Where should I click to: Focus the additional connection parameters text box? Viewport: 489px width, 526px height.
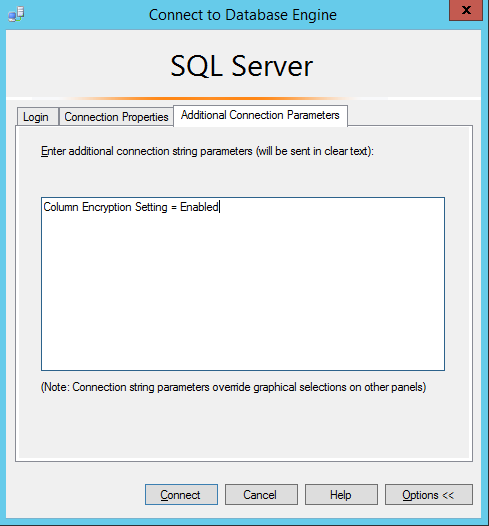pyautogui.click(x=243, y=284)
